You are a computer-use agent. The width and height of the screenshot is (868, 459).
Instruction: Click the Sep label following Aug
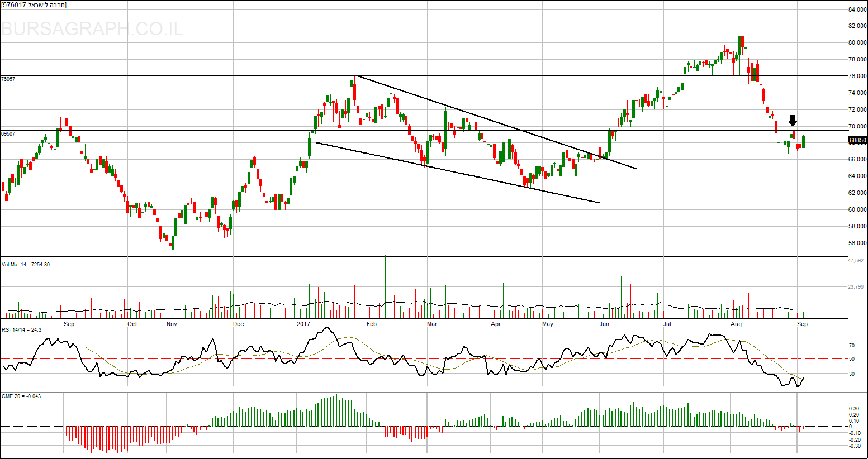tap(802, 324)
